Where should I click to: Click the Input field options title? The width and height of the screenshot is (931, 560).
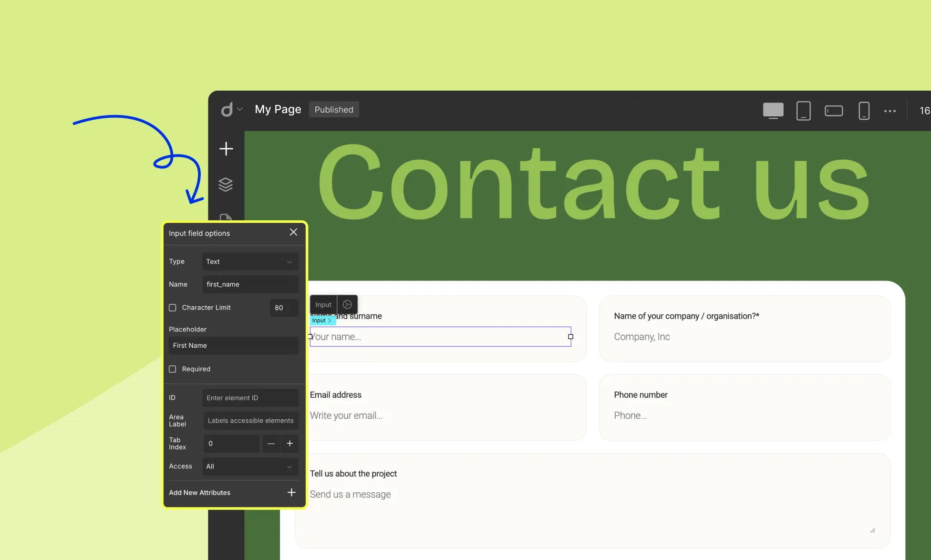[x=199, y=233]
